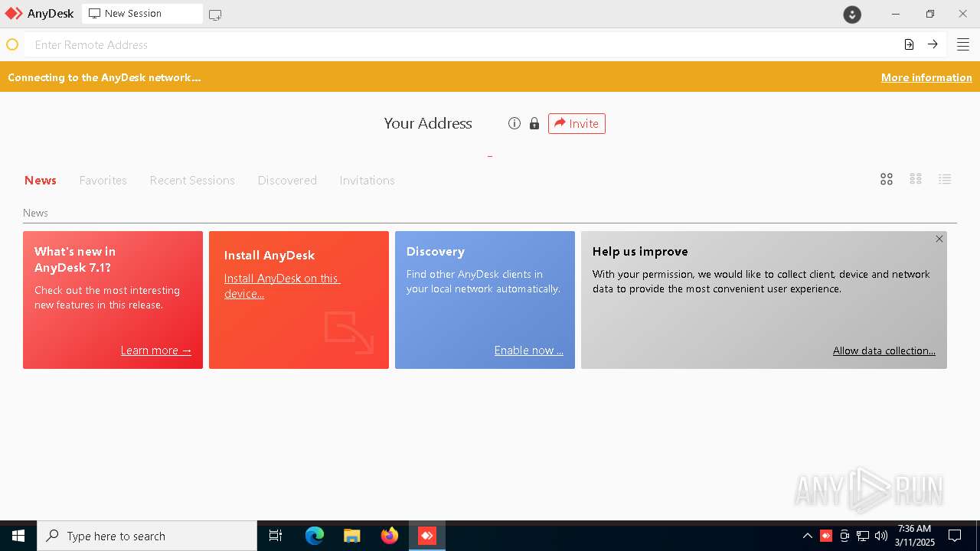980x551 pixels.
Task: Click the What's new in AnyDesk 7.1 card
Action: tap(113, 300)
